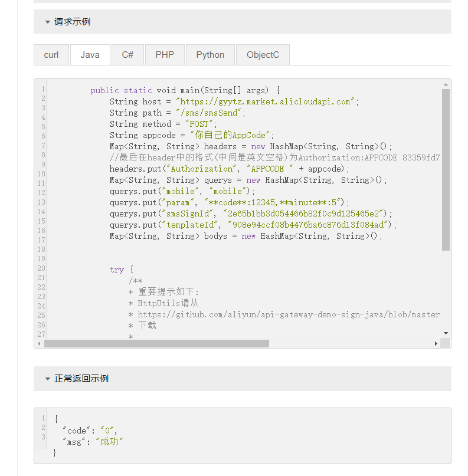Click the vertical scrollbar thumb in code box

point(446,170)
